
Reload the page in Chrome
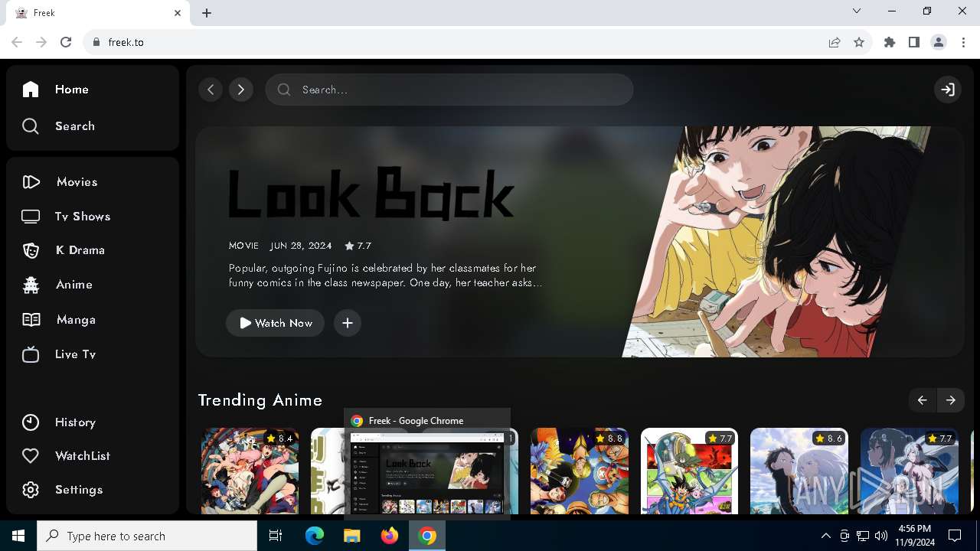tap(66, 42)
